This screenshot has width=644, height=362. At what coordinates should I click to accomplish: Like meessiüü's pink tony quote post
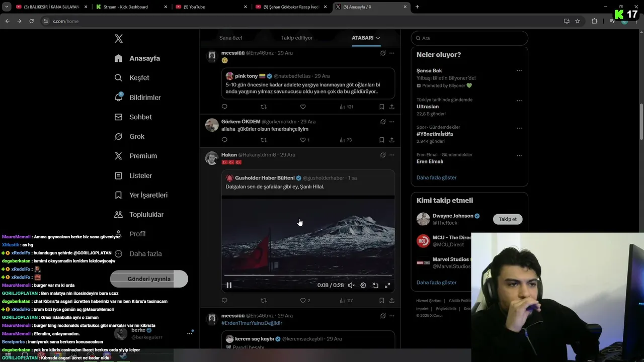[x=303, y=107]
